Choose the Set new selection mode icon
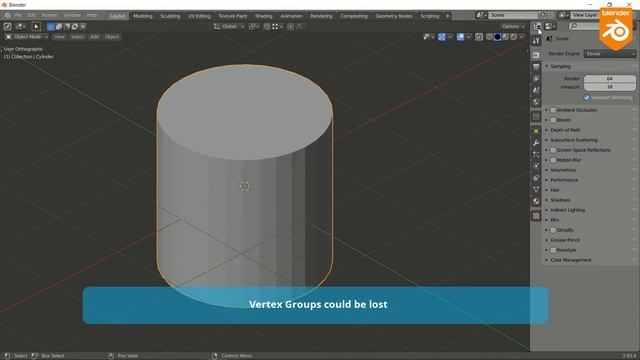The width and height of the screenshot is (640, 360). (x=51, y=27)
